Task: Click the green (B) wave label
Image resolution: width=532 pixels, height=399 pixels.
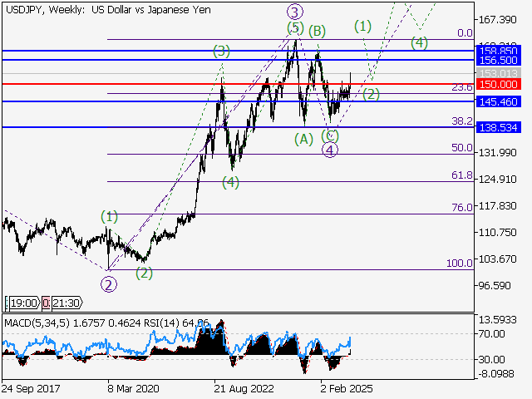Action: pyautogui.click(x=317, y=31)
